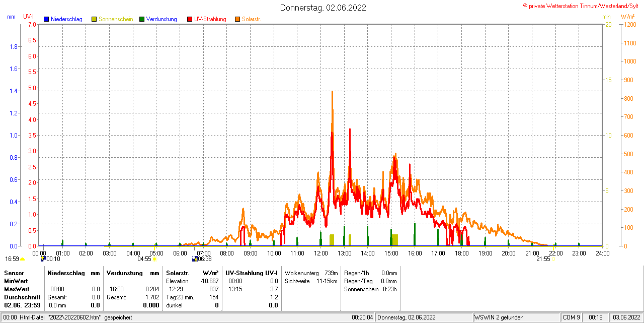This screenshot has height=323, width=644.
Task: Click the Tag:23 min. label
Action: pyautogui.click(x=180, y=297)
